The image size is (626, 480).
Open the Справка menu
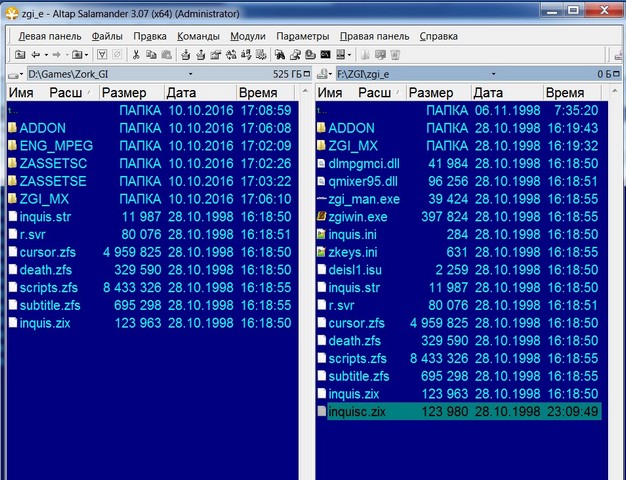point(438,36)
